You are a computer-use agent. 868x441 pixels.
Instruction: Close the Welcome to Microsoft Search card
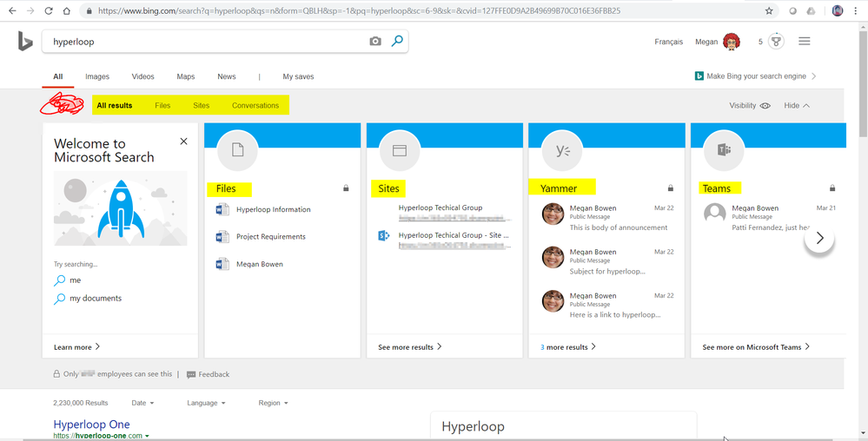(x=184, y=142)
